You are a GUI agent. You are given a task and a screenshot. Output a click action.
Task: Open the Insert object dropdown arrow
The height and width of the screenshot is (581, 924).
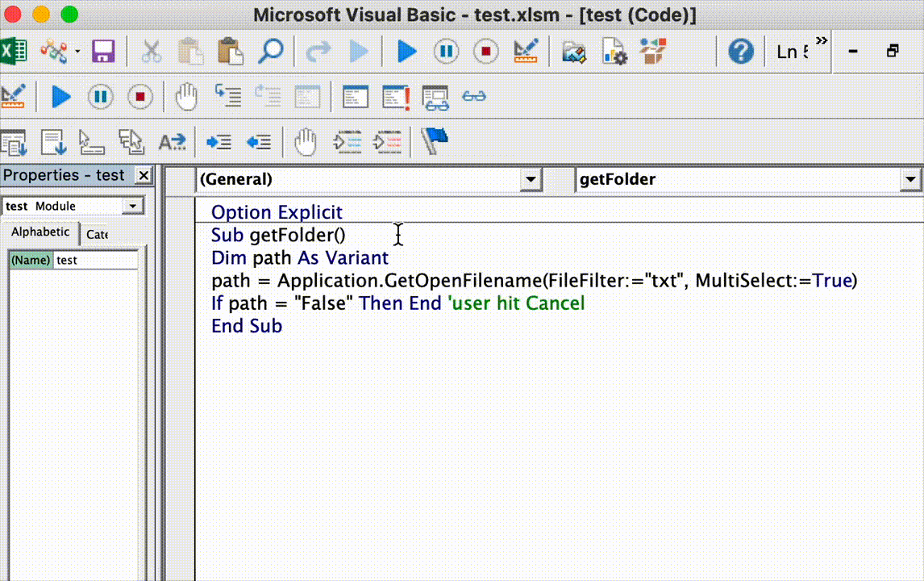(77, 52)
